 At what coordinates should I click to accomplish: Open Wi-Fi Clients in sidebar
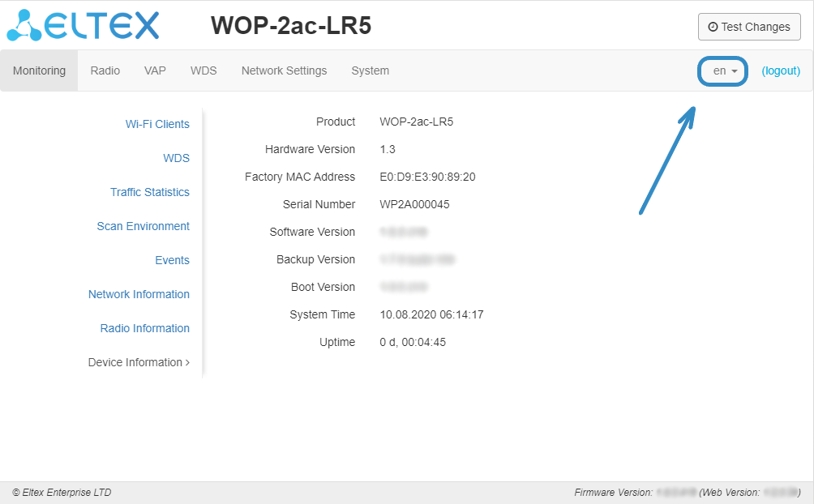[x=157, y=124]
